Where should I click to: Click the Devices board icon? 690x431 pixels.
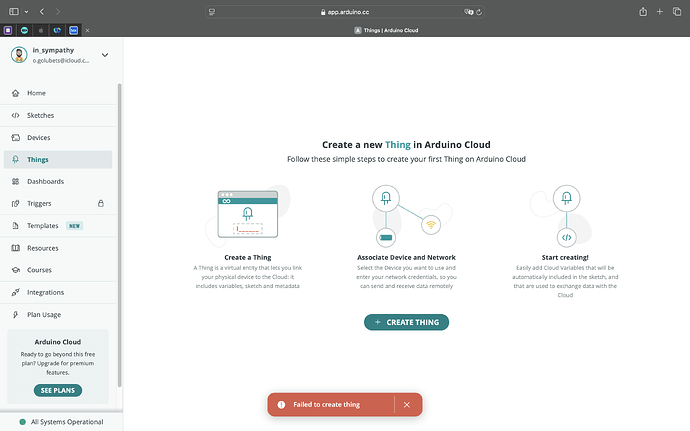pyautogui.click(x=15, y=137)
